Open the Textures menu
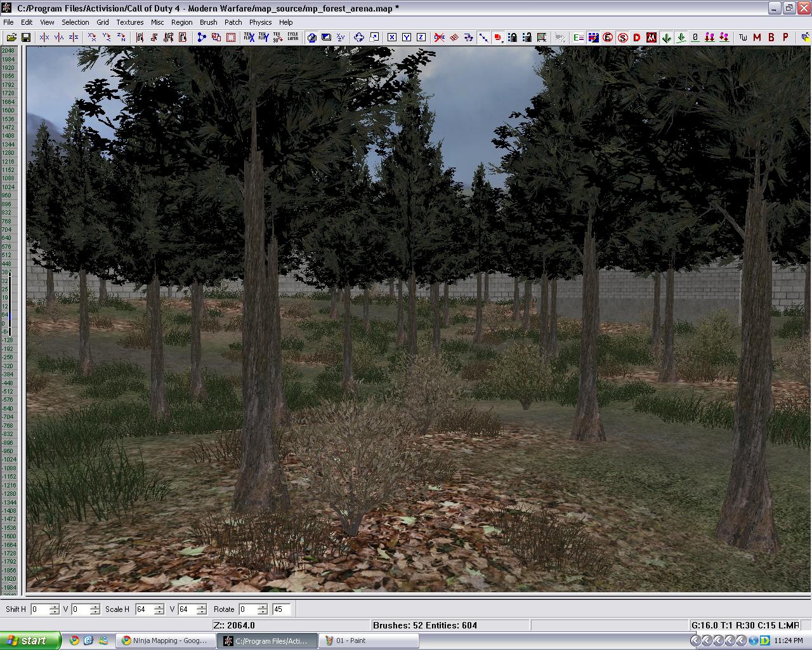The width and height of the screenshot is (812, 650). pyautogui.click(x=129, y=22)
